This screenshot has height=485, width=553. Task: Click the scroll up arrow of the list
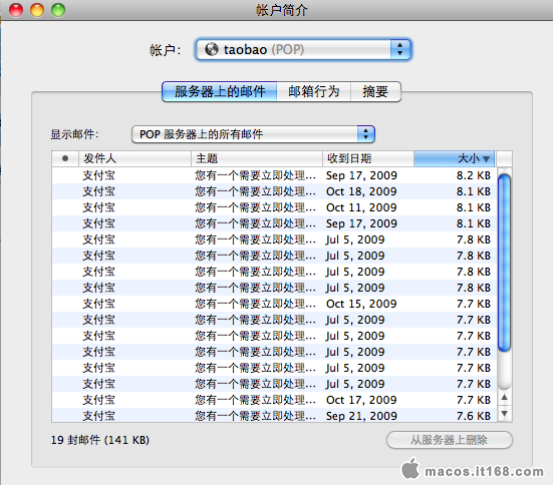pyautogui.click(x=504, y=398)
